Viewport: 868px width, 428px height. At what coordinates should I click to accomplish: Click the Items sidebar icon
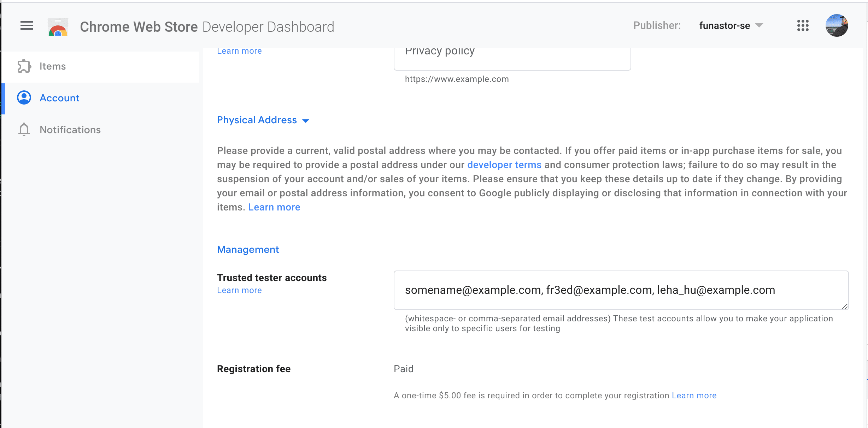pos(24,66)
